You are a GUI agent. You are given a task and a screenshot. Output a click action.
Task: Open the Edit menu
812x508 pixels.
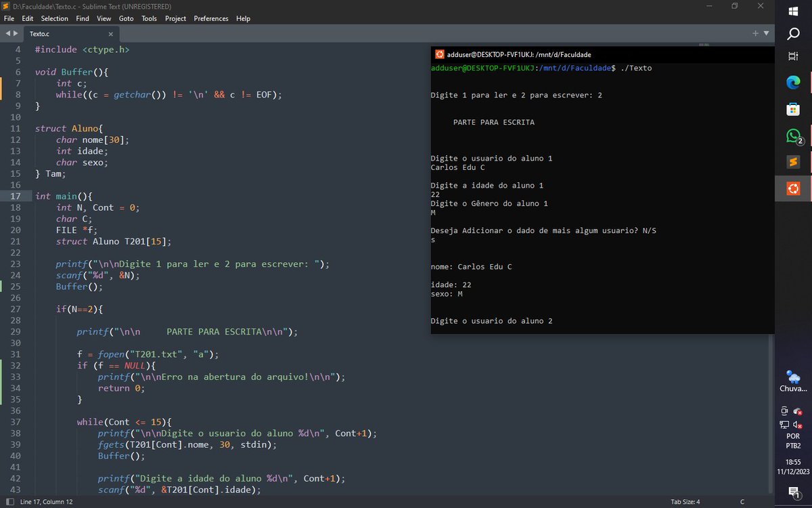[x=27, y=18]
